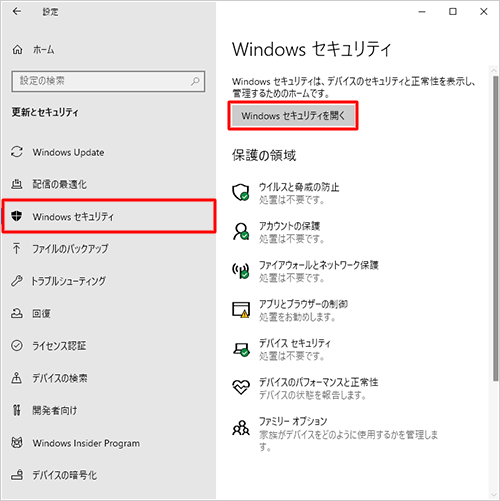Click the Windows Update sync icon
The image size is (500, 501).
coord(17,152)
